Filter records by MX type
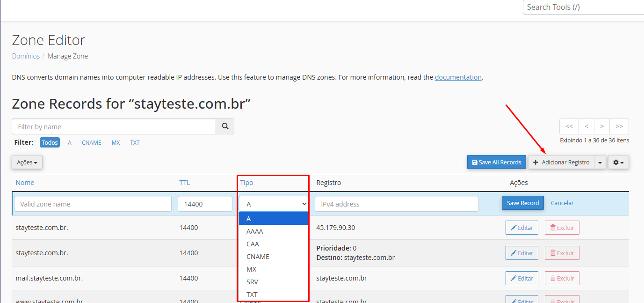644x303 pixels. click(x=116, y=143)
